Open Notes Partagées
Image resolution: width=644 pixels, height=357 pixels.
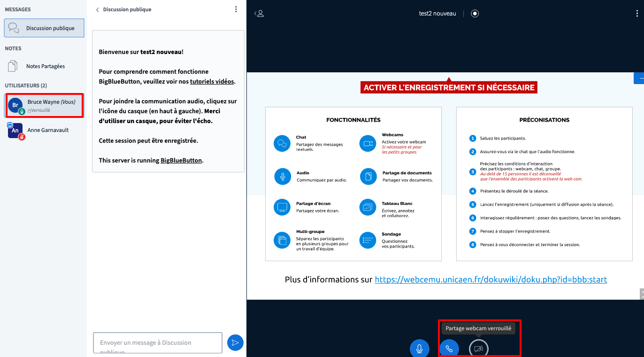coord(45,66)
